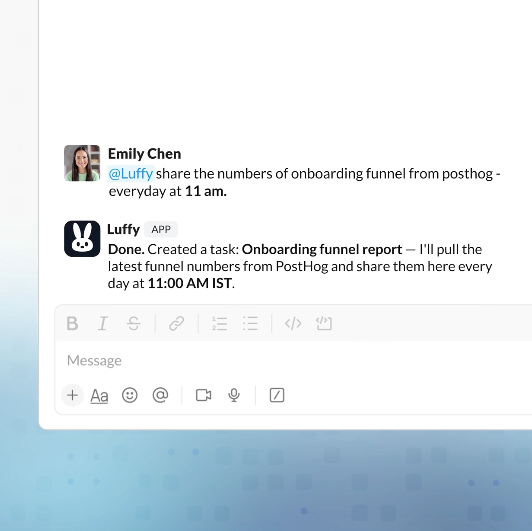This screenshot has width=532, height=531.
Task: Click into the Message input field
Action: tap(293, 360)
